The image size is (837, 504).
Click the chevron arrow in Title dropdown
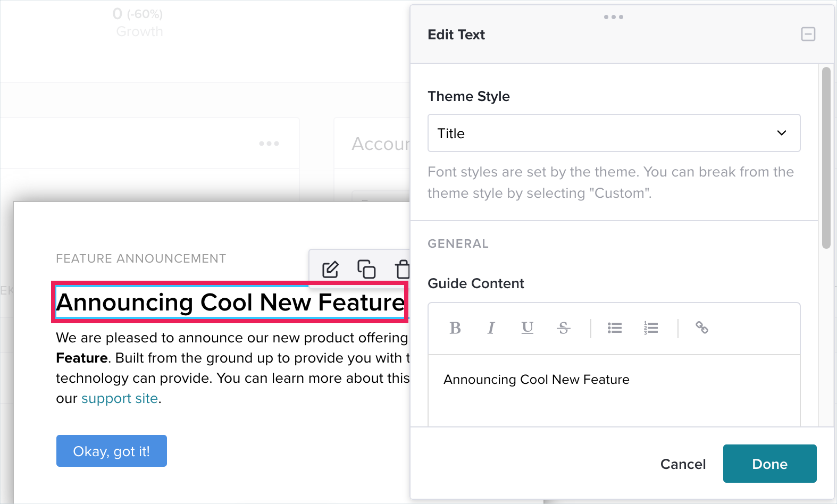[782, 133]
